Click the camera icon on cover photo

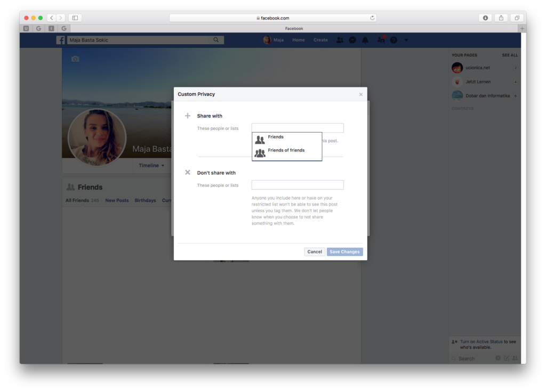click(75, 59)
